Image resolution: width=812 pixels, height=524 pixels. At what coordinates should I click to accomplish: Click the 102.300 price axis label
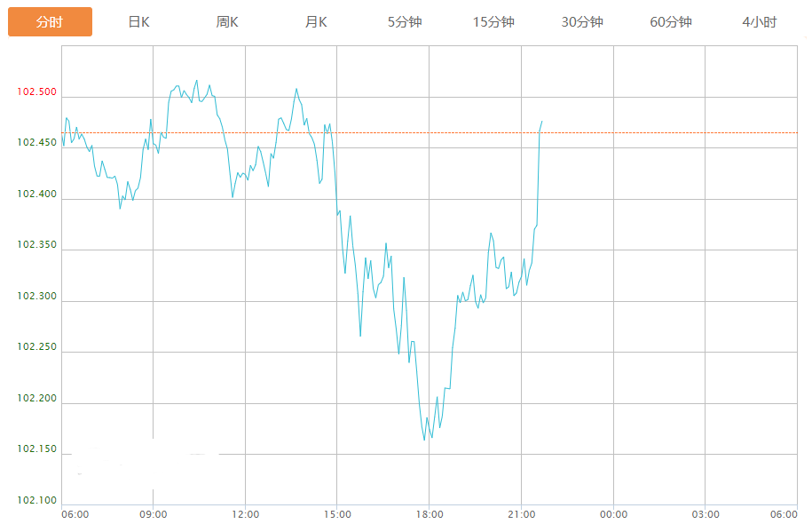(x=36, y=297)
